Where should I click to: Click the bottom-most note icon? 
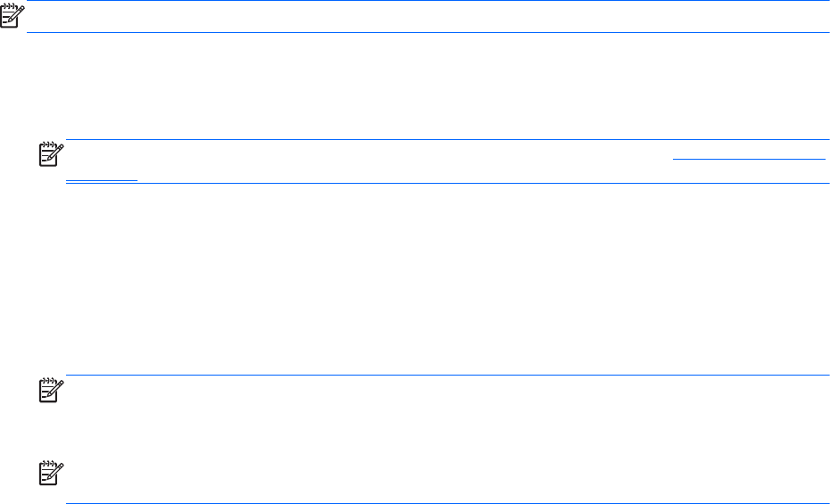click(52, 475)
